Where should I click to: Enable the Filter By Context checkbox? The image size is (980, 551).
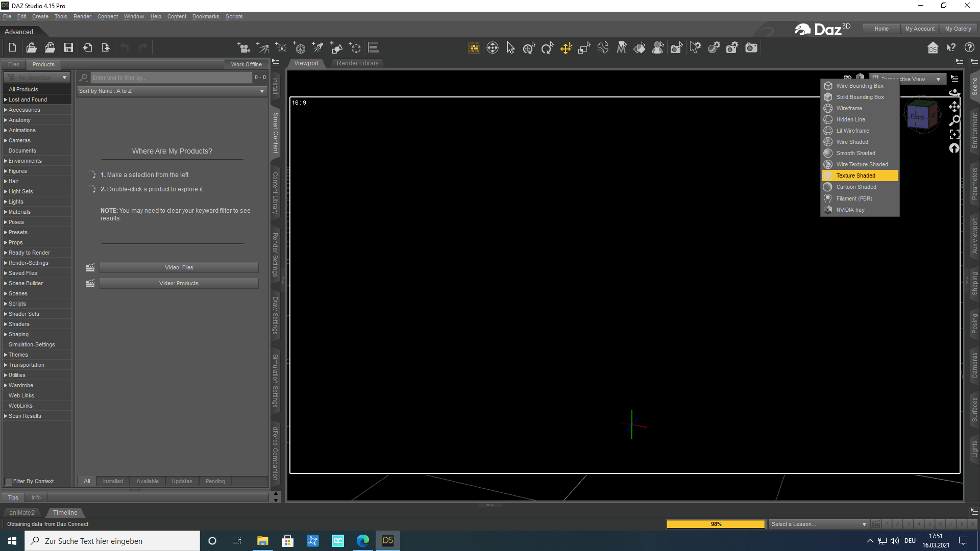point(8,482)
